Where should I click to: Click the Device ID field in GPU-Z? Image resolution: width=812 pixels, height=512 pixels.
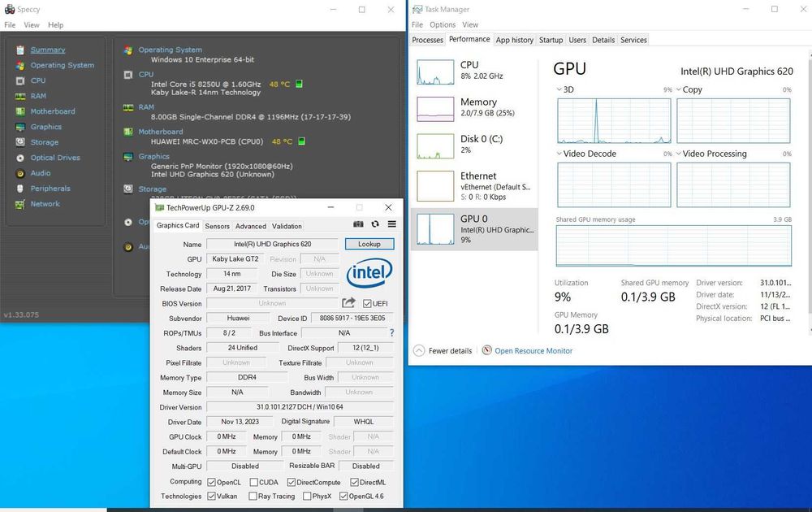point(352,319)
